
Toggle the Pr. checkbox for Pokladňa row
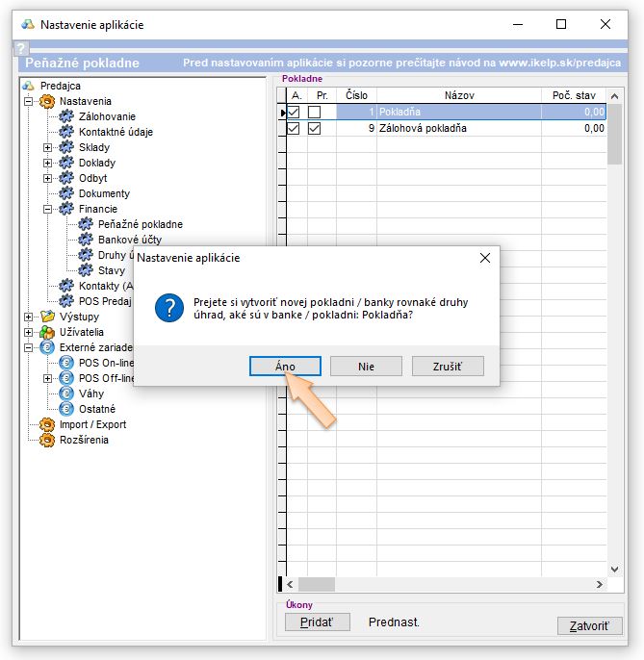click(314, 113)
